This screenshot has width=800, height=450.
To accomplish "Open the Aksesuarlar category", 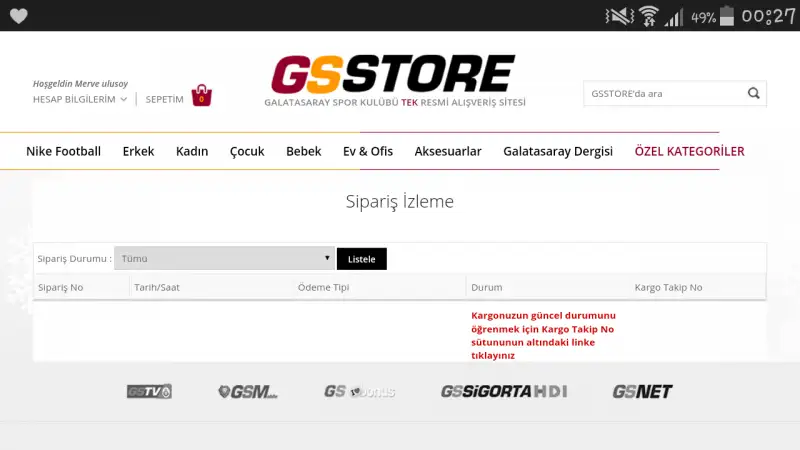I will [448, 152].
